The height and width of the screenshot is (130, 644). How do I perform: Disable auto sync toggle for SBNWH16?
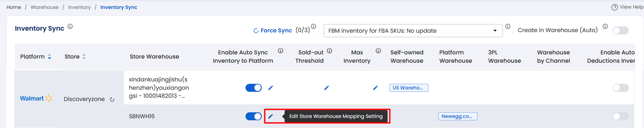click(x=253, y=116)
